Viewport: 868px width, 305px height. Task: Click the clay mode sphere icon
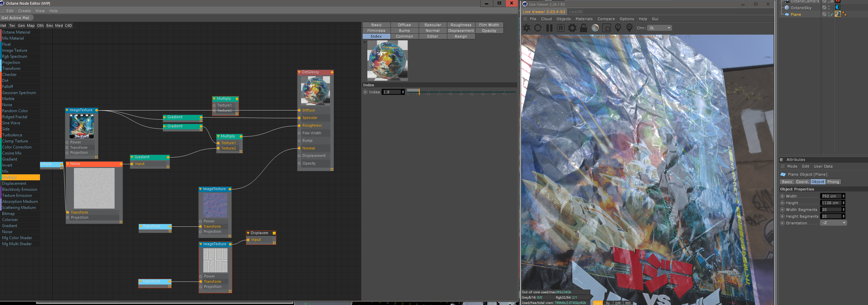click(595, 28)
